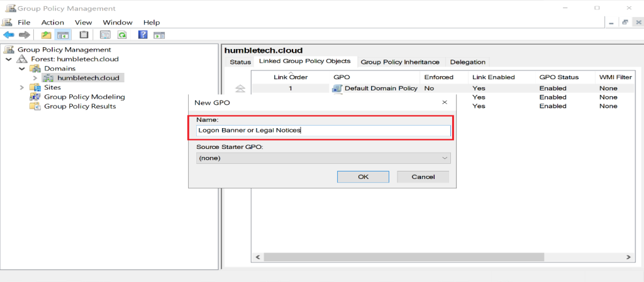Switch to the Delegation tab
This screenshot has height=282, width=644.
[467, 62]
